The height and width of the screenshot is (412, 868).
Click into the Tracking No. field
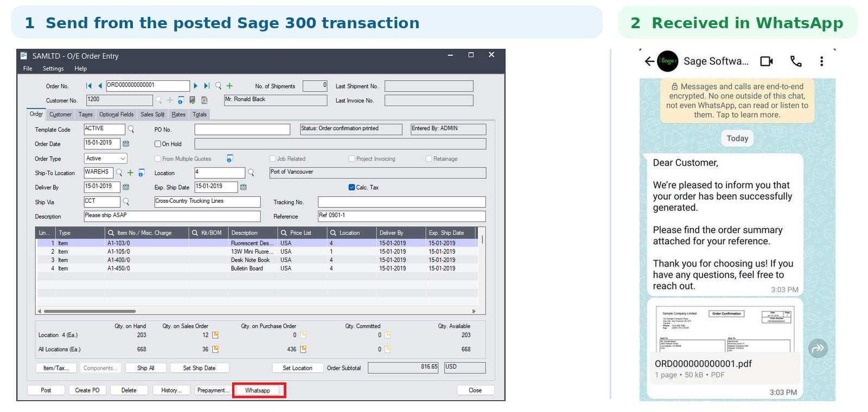pos(401,202)
